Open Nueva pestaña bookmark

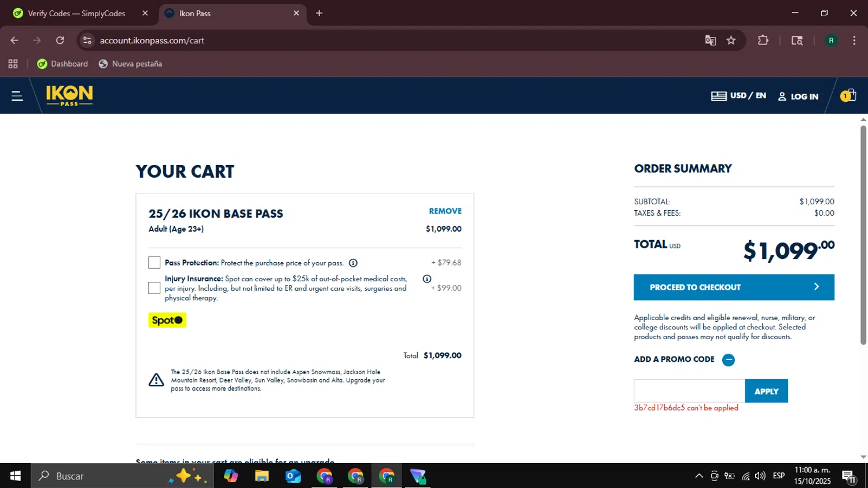point(130,64)
